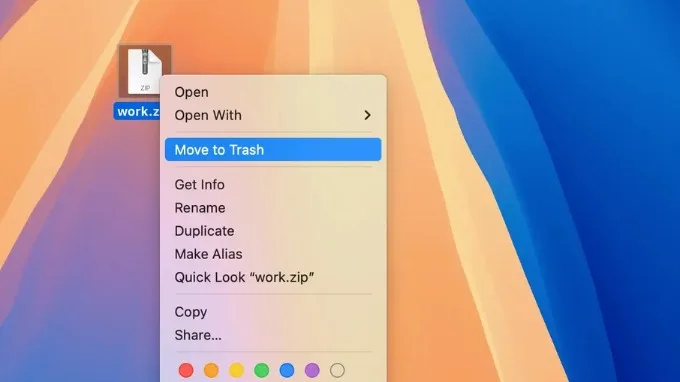Select the work.zip file icon on desktop
The height and width of the screenshot is (382, 680).
(x=144, y=71)
